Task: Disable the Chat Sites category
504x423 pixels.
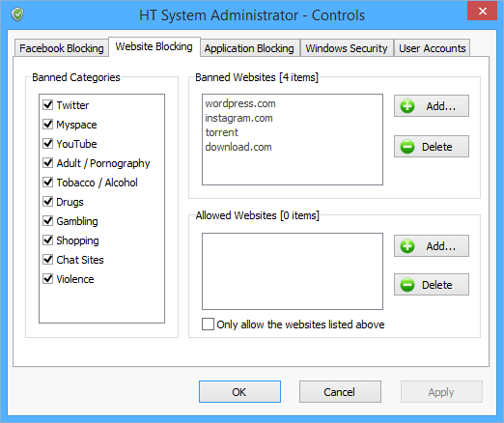Action: pyautogui.click(x=48, y=259)
